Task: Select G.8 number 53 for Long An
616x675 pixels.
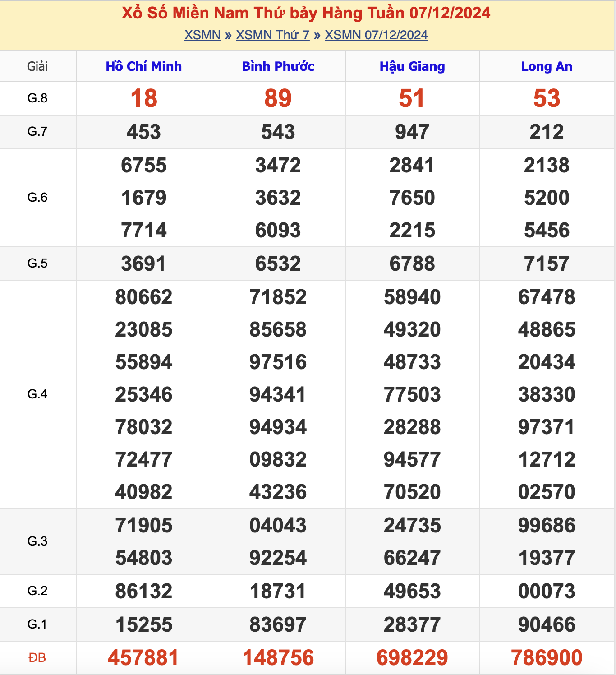Action: click(x=547, y=98)
